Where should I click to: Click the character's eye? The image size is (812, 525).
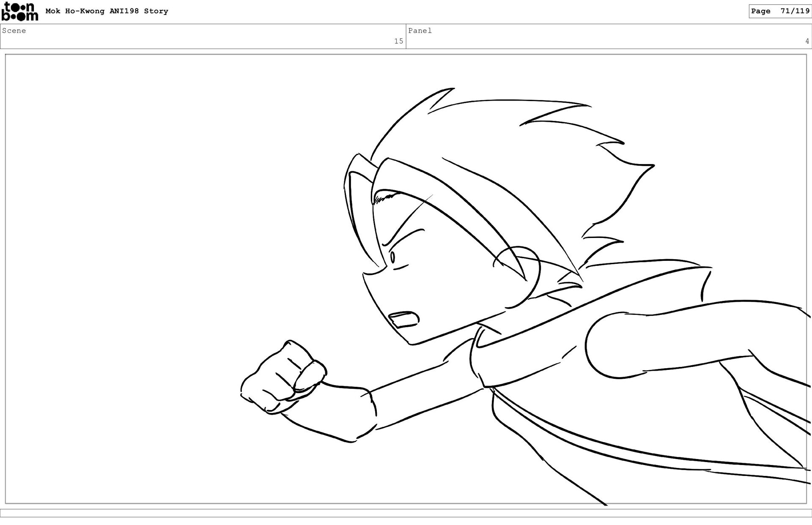pos(392,257)
